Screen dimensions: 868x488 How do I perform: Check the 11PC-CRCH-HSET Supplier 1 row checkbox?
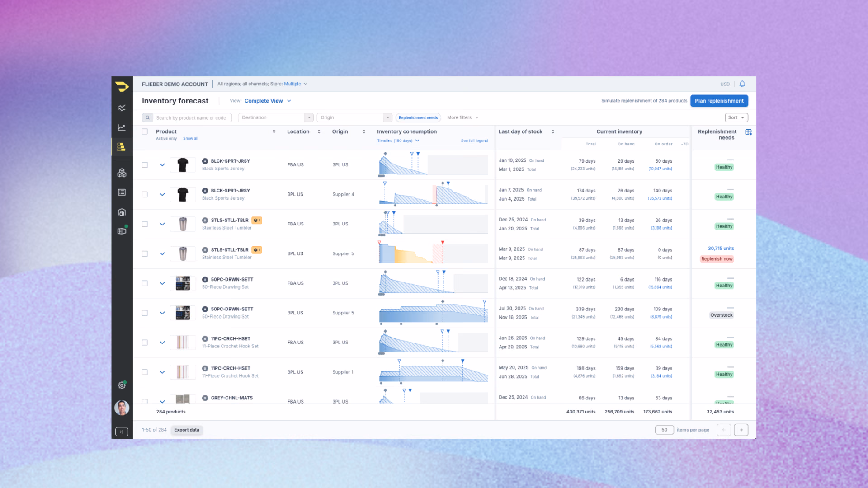coord(145,372)
